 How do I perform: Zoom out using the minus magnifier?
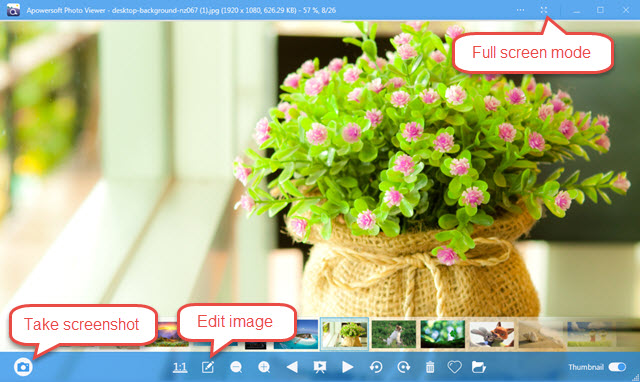point(236,367)
